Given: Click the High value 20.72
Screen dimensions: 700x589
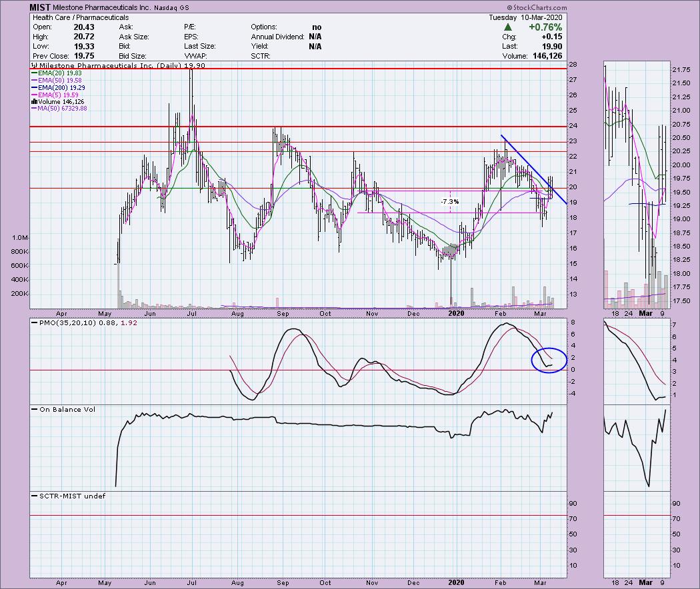Looking at the screenshot, I should [x=84, y=37].
